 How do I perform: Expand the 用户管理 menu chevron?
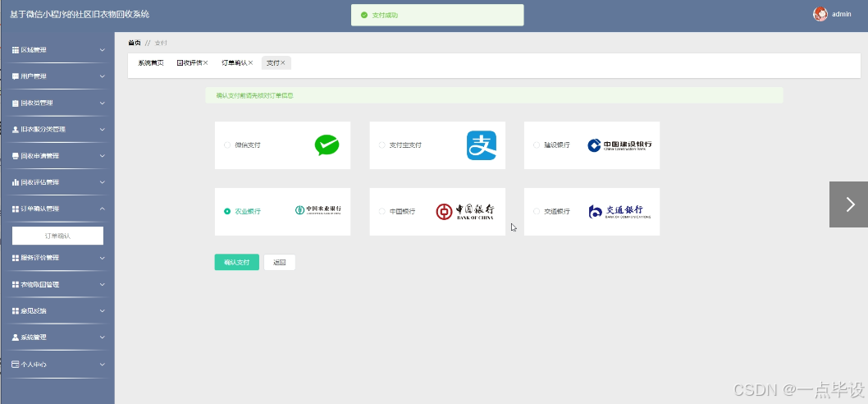tap(103, 76)
